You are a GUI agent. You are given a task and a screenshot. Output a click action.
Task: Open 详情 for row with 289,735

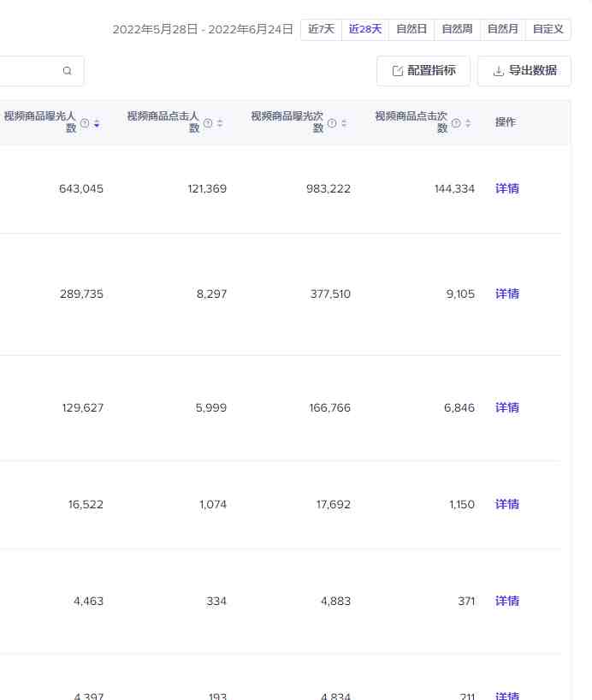(507, 294)
